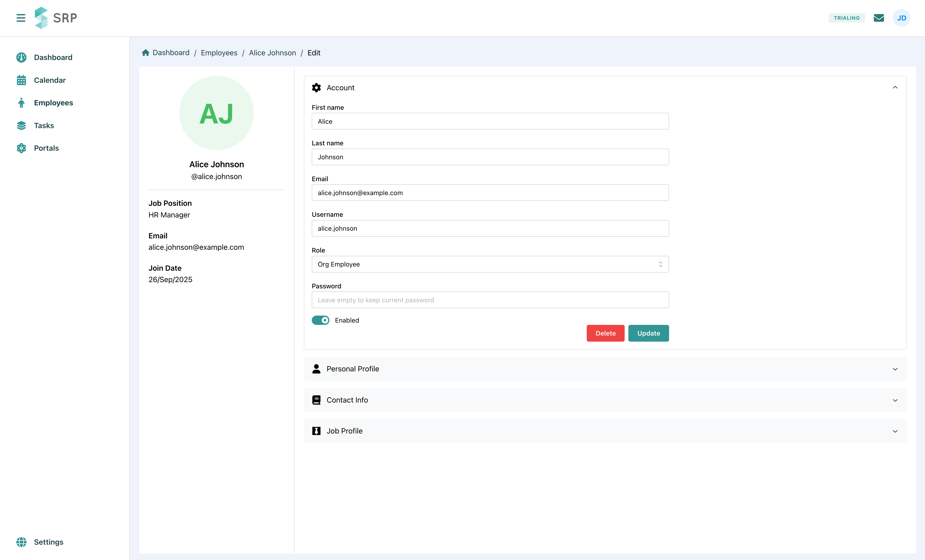Toggle the Enabled switch off
The image size is (925, 560).
click(320, 320)
